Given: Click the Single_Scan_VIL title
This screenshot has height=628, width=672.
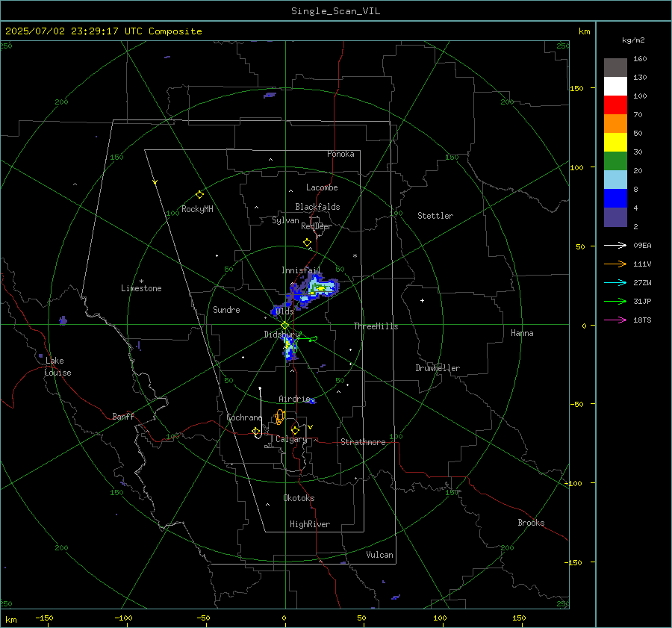Looking at the screenshot, I should (335, 11).
